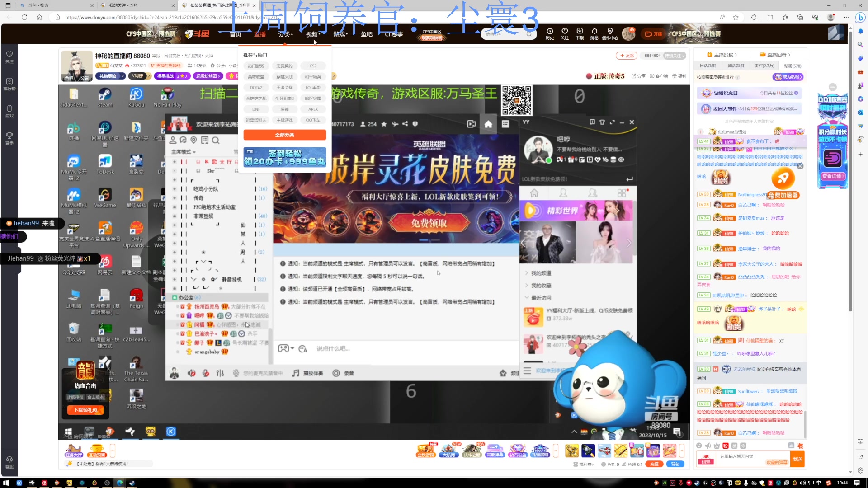This screenshot has height=488, width=868.
Task: Click the V周榜 badge
Action: pos(140,76)
